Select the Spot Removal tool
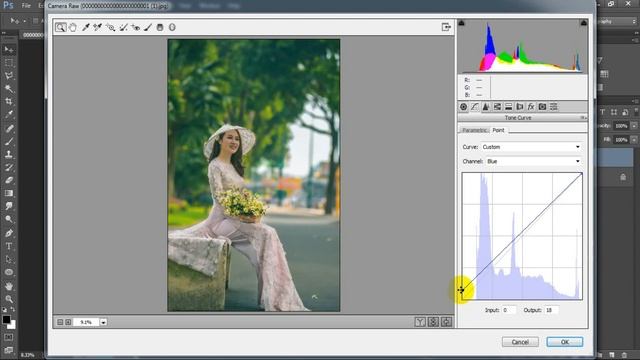This screenshot has width=640, height=360. [123, 27]
